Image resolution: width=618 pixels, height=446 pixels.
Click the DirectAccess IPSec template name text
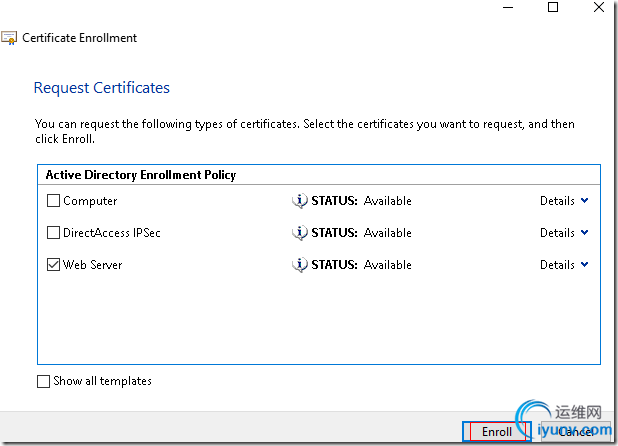111,233
